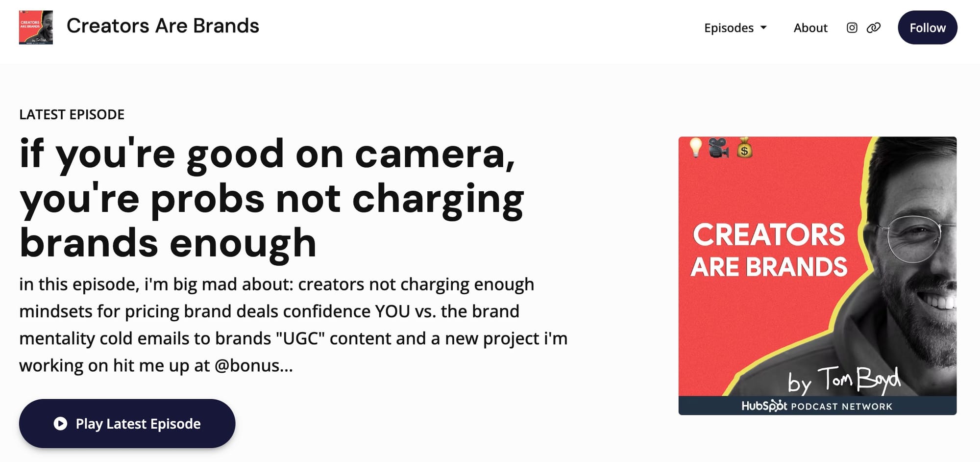Click the Creators Are Brands site title
Screen dimensions: 980x462
point(163,26)
